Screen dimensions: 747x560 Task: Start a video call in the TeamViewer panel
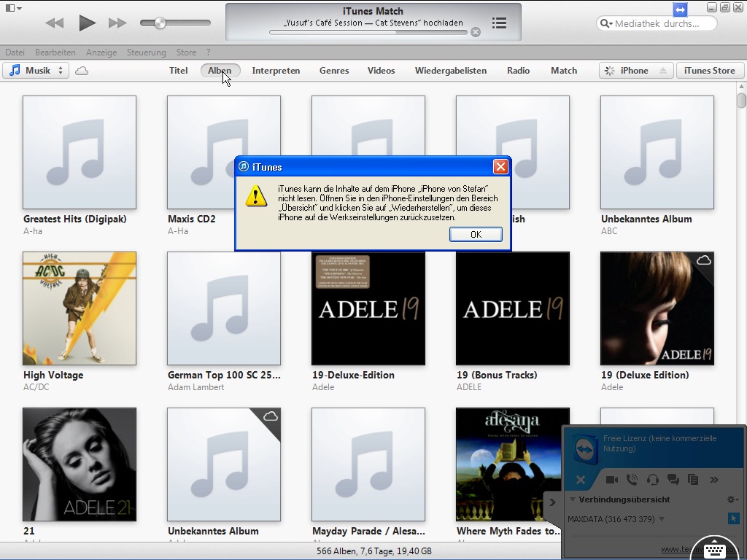point(612,480)
